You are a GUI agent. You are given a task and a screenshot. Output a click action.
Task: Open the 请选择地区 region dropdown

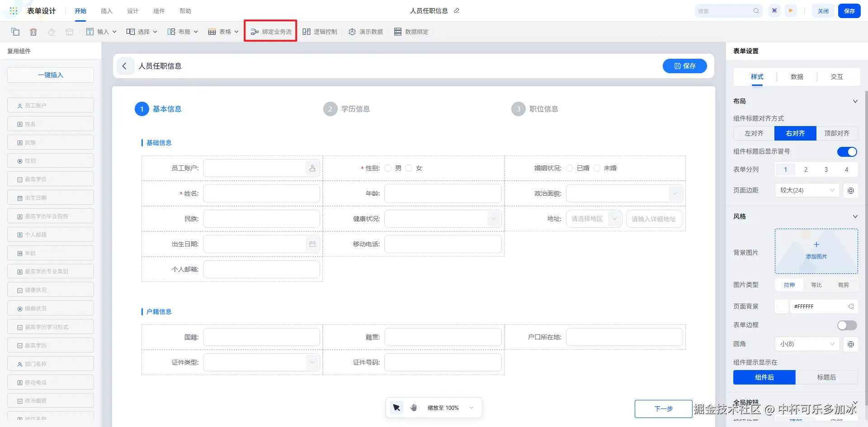pos(594,219)
